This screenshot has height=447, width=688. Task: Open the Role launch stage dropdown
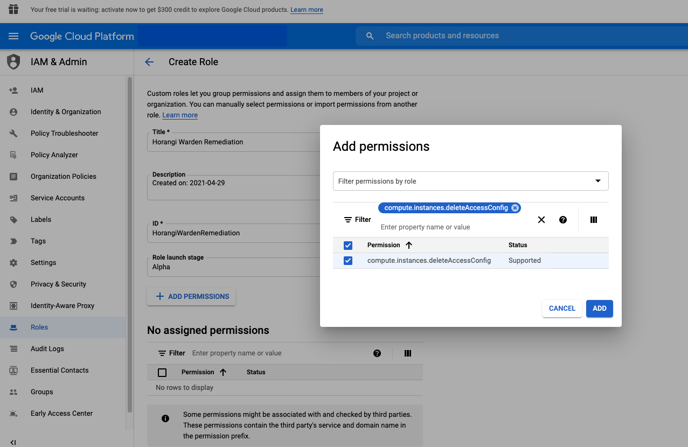click(235, 264)
